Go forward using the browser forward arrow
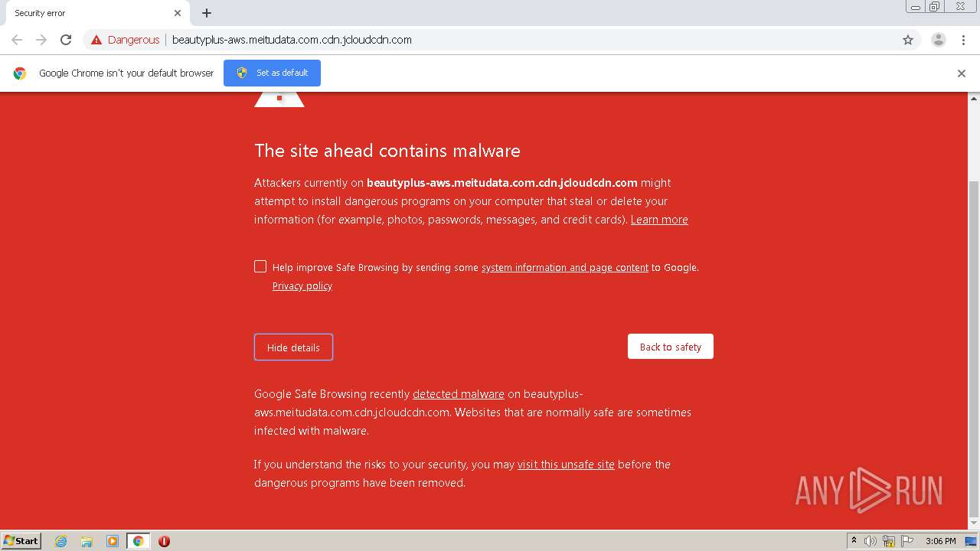The width and height of the screenshot is (980, 551). coord(41,40)
